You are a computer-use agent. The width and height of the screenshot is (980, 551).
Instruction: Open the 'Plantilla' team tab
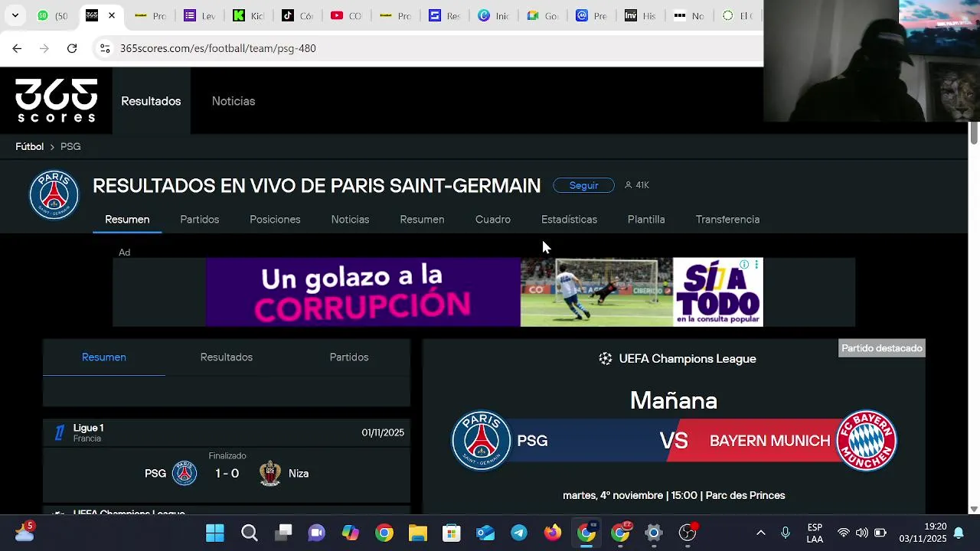coord(646,220)
